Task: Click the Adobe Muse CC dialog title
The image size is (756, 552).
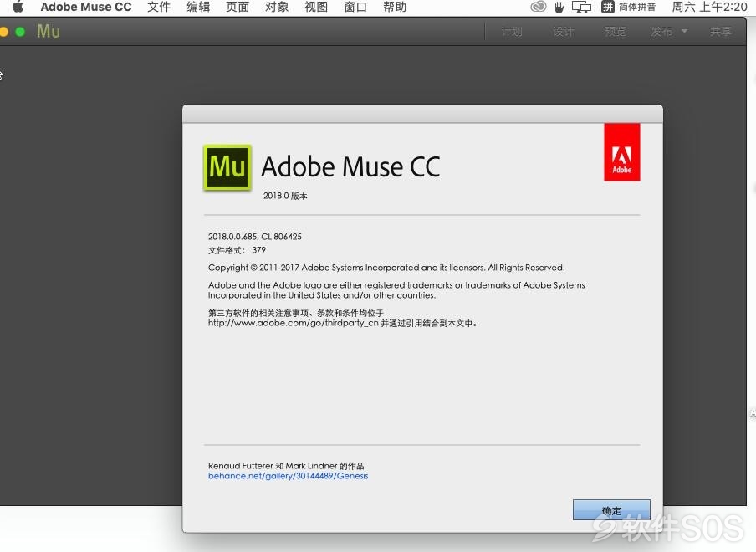Action: [x=350, y=166]
